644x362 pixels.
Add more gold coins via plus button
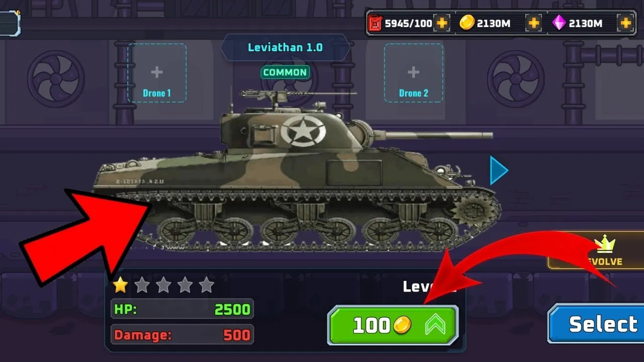[x=533, y=23]
